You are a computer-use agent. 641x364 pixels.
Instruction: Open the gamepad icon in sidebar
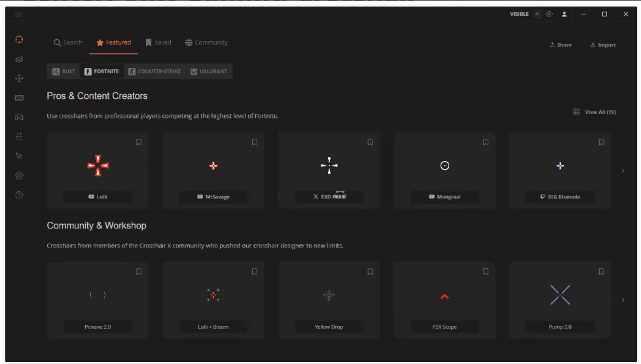(x=19, y=118)
